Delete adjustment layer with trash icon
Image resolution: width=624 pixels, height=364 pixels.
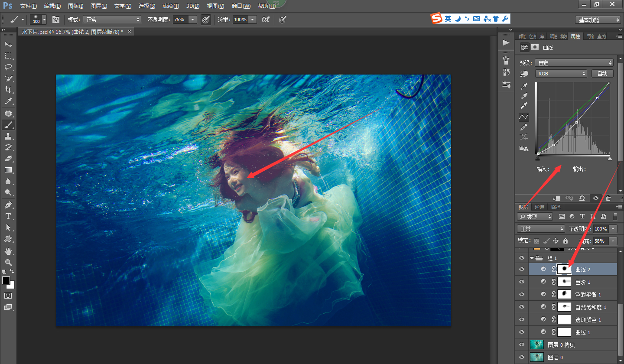608,198
